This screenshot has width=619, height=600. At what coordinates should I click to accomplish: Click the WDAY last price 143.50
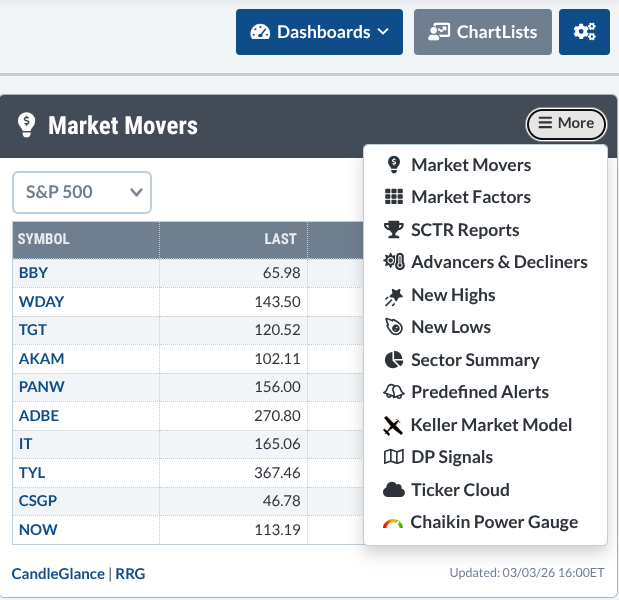coord(277,302)
